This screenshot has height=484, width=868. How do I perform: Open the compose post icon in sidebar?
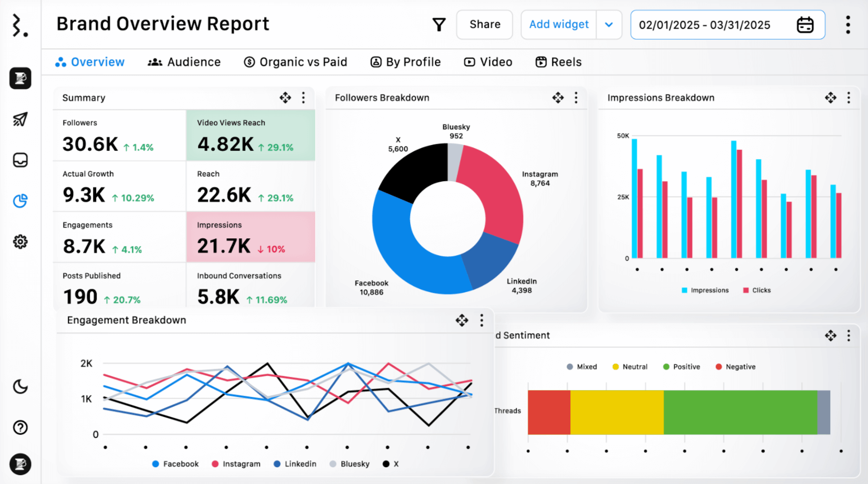20,78
